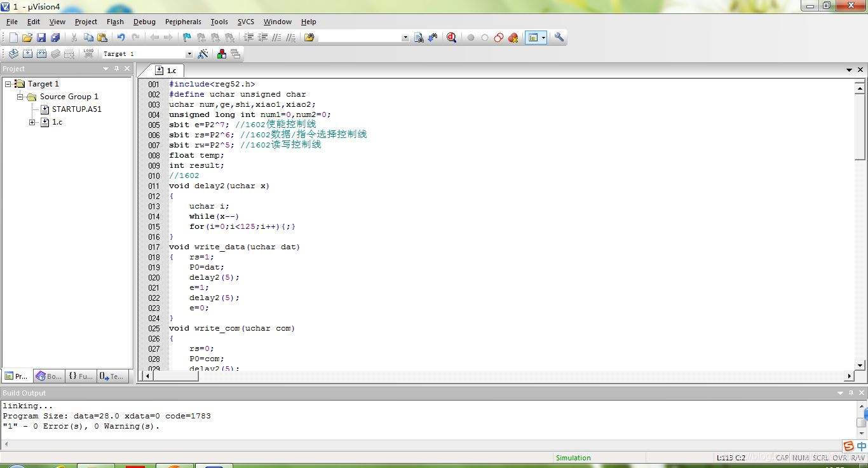Collapse the Source Group 1 folder
The image size is (868, 468).
click(x=20, y=97)
